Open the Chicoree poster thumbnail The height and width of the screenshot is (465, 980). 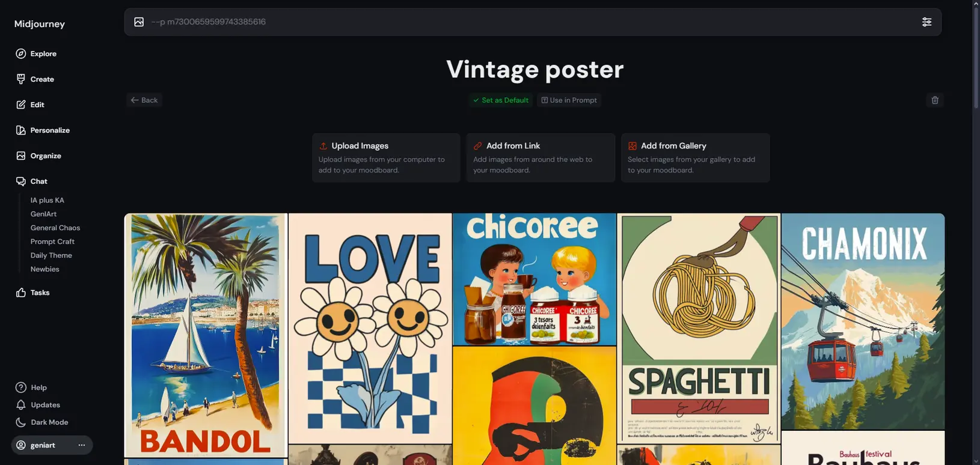[x=534, y=279]
